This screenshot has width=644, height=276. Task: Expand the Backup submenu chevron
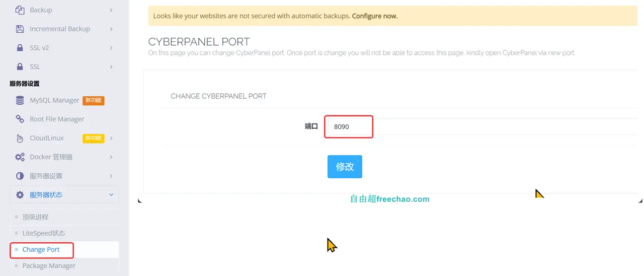click(111, 10)
